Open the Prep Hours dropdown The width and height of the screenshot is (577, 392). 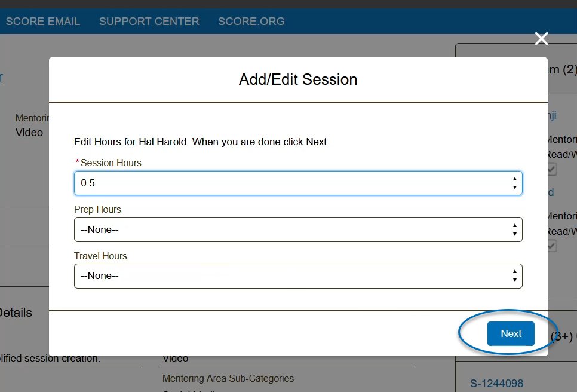point(298,229)
